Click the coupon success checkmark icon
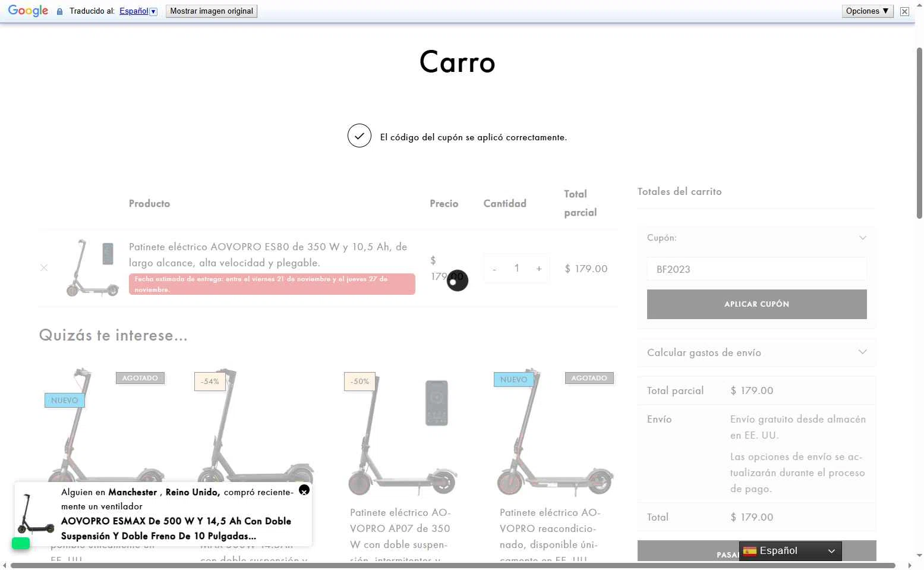This screenshot has height=570, width=924. 359,136
